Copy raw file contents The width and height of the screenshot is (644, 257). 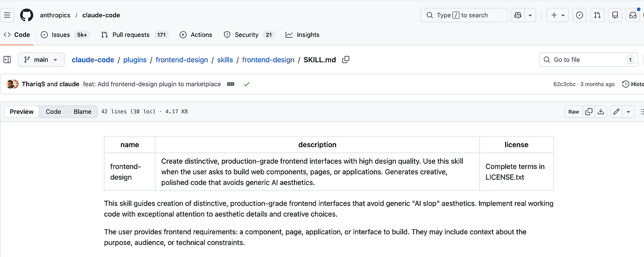(588, 112)
